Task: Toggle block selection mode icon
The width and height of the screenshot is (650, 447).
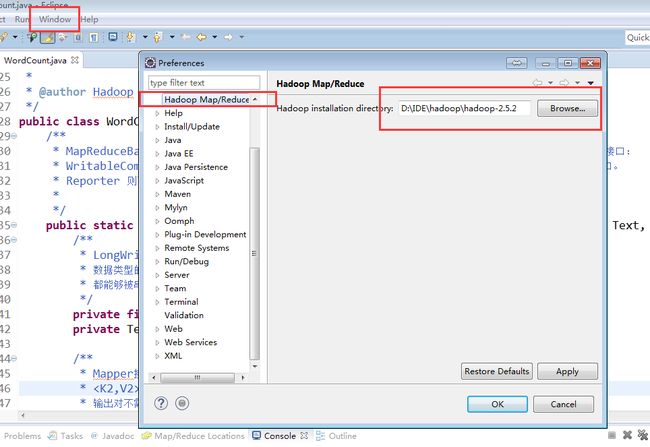Action: pyautogui.click(x=78, y=37)
